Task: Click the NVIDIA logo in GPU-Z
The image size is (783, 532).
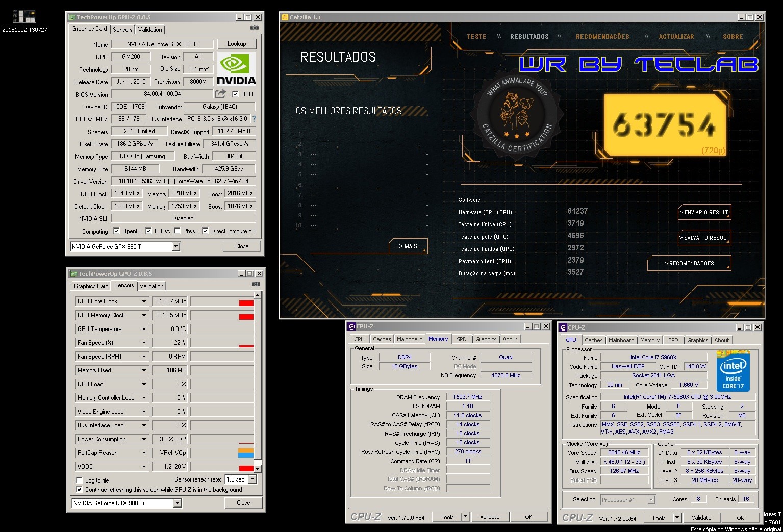Action: [x=236, y=69]
